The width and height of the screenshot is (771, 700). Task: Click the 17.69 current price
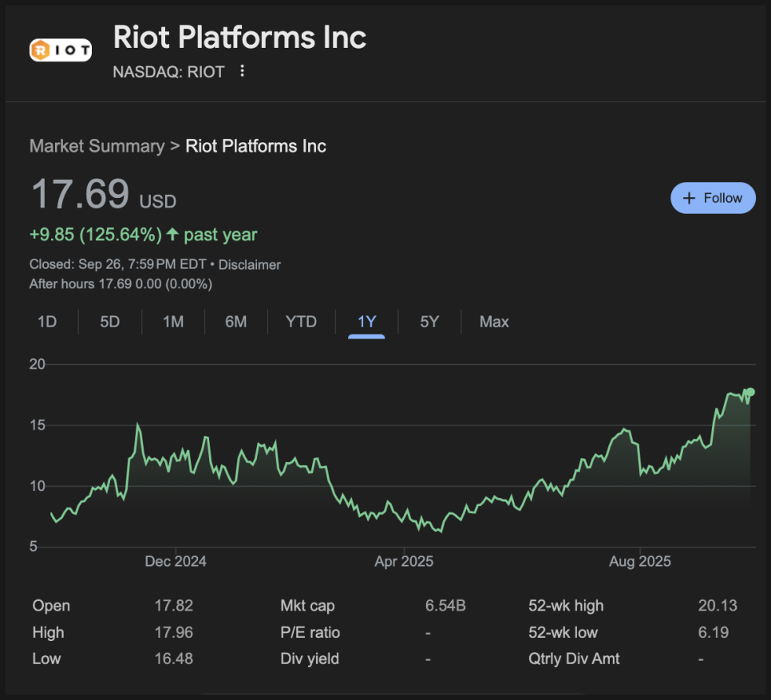pos(80,194)
